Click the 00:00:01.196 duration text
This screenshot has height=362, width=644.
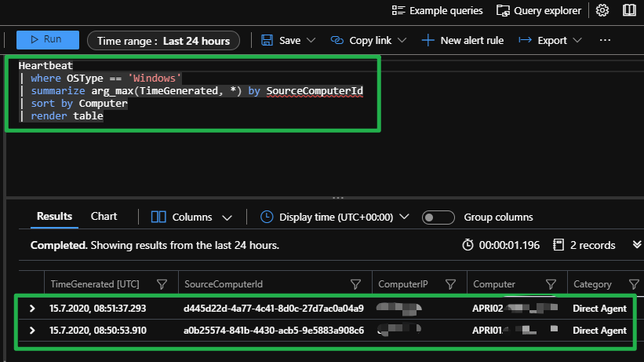(x=509, y=245)
